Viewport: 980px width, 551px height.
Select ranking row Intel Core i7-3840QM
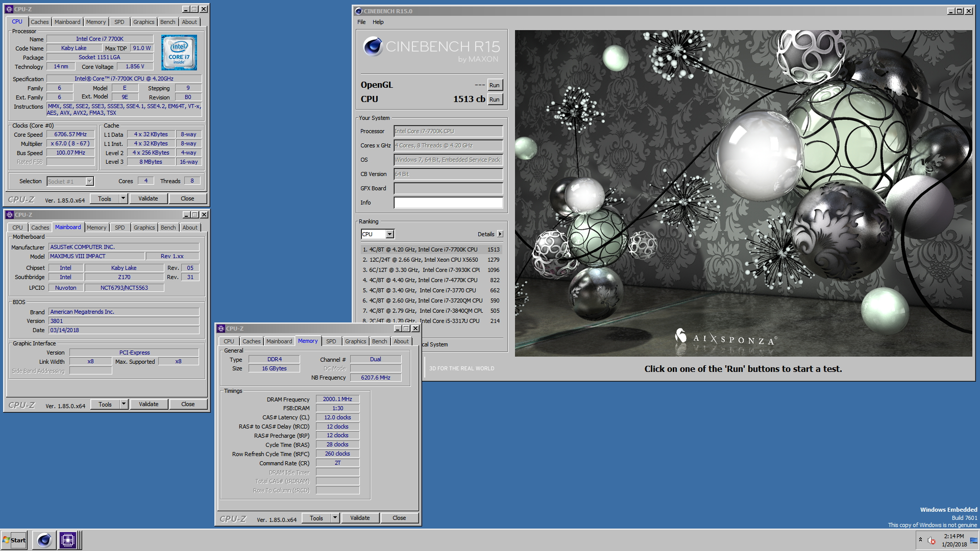pyautogui.click(x=431, y=311)
